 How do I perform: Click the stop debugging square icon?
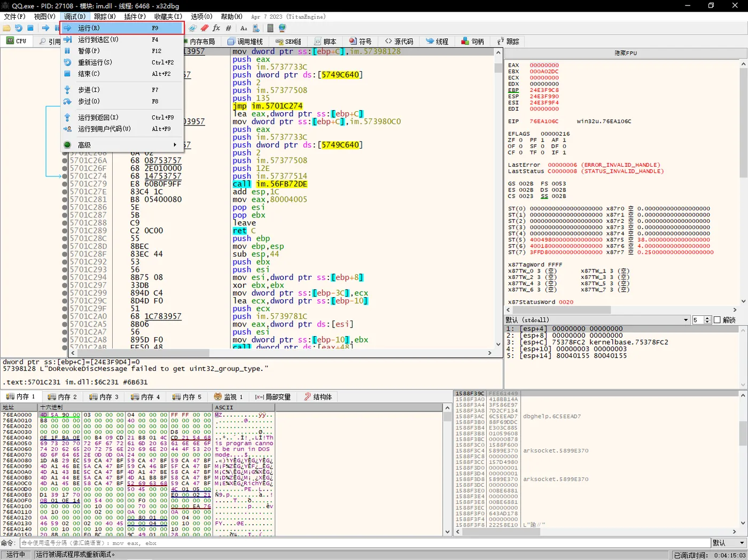(x=30, y=28)
